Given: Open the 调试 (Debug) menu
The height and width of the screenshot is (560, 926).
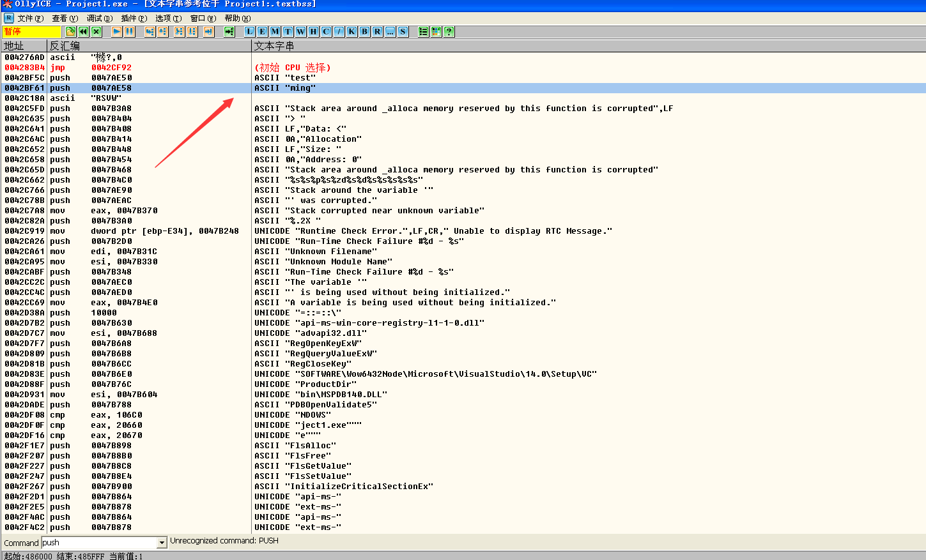Looking at the screenshot, I should pyautogui.click(x=98, y=19).
